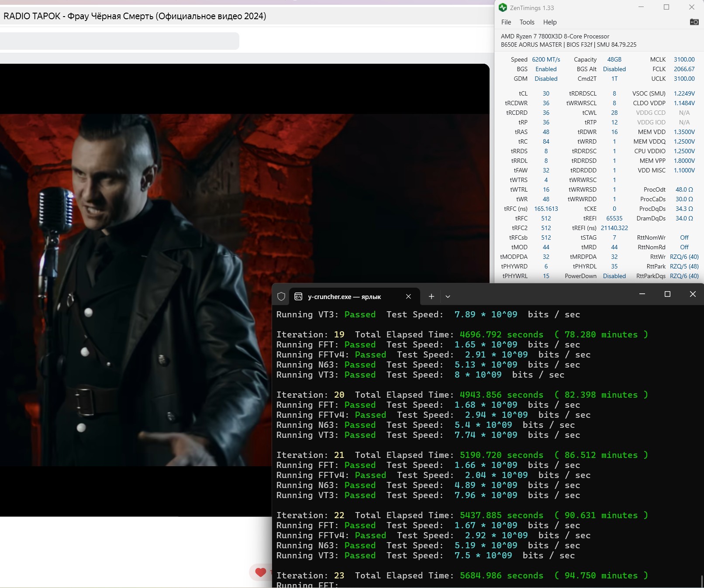Click the tFAW value '32'

[x=546, y=170]
